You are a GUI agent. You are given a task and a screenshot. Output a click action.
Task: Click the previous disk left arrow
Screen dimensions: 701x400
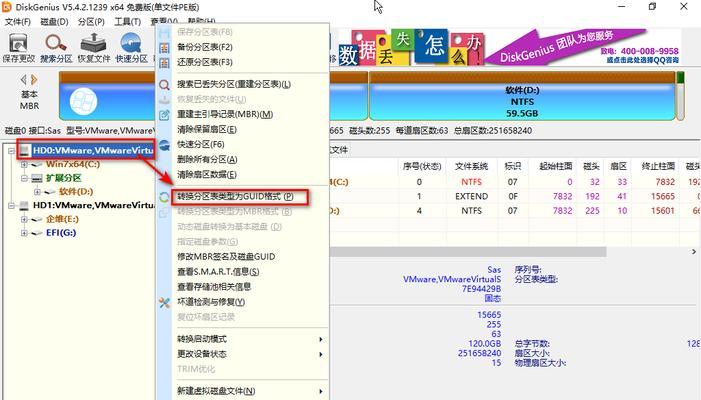tap(23, 80)
